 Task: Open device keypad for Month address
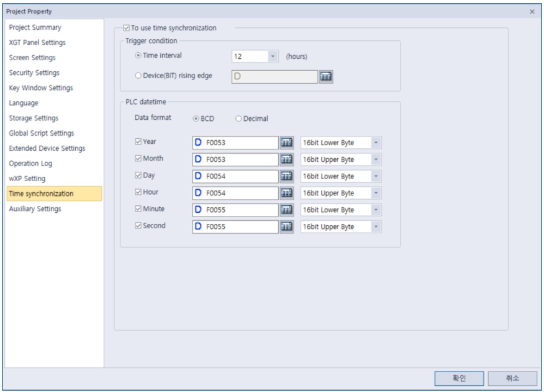click(286, 159)
